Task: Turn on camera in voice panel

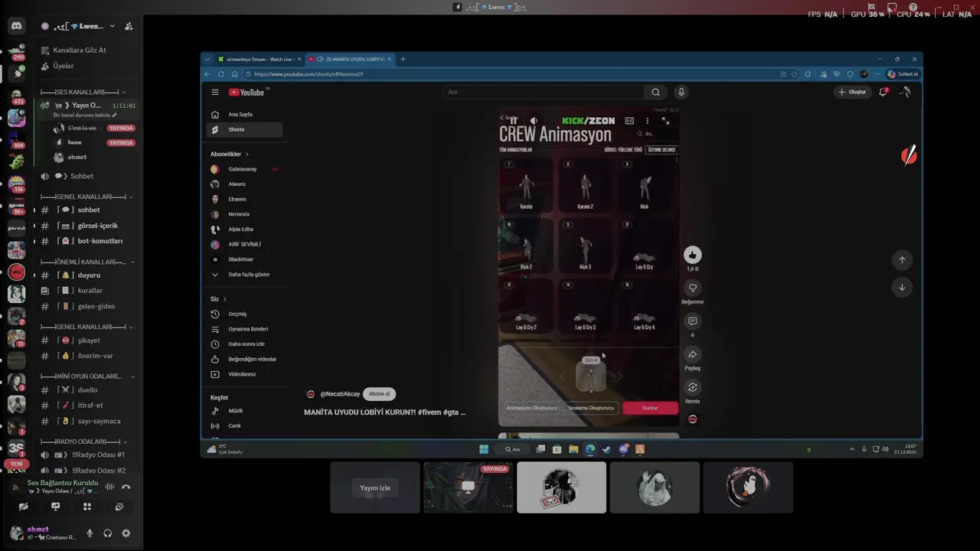Action: (23, 507)
